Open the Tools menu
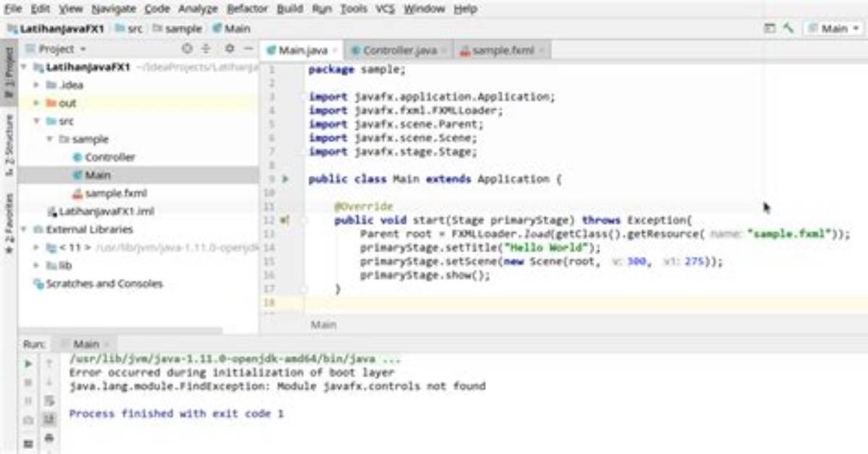 [x=354, y=9]
